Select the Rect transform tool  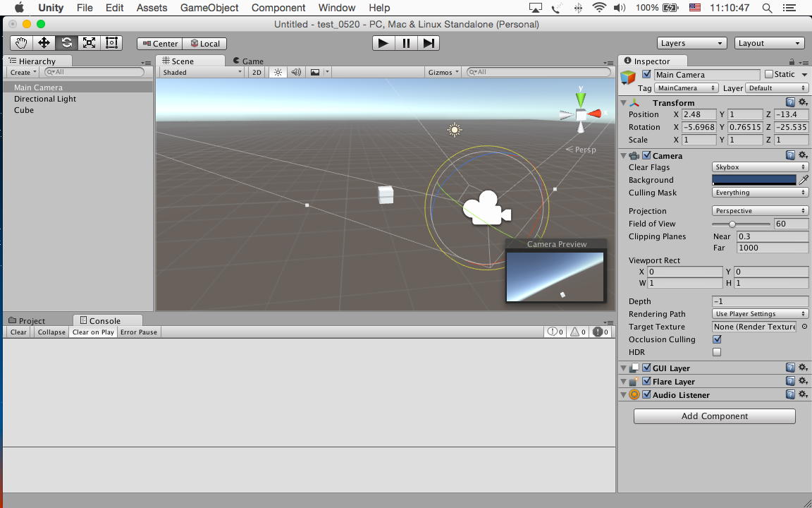click(x=111, y=43)
